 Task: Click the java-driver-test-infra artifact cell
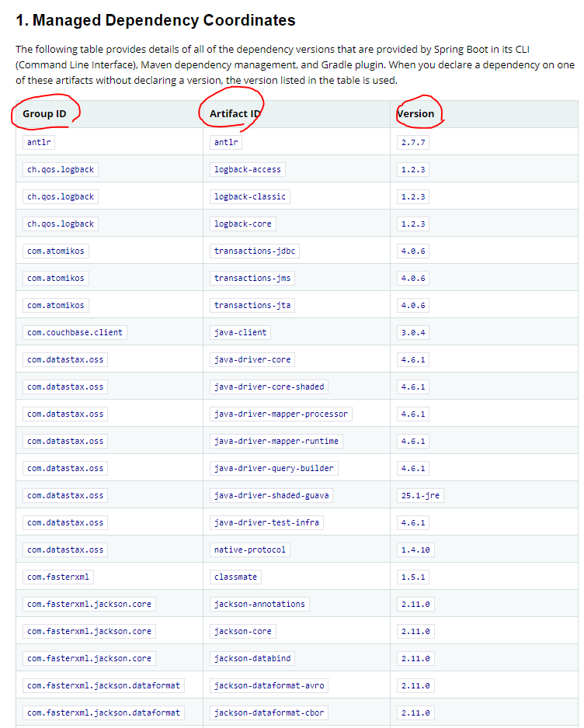pyautogui.click(x=266, y=522)
